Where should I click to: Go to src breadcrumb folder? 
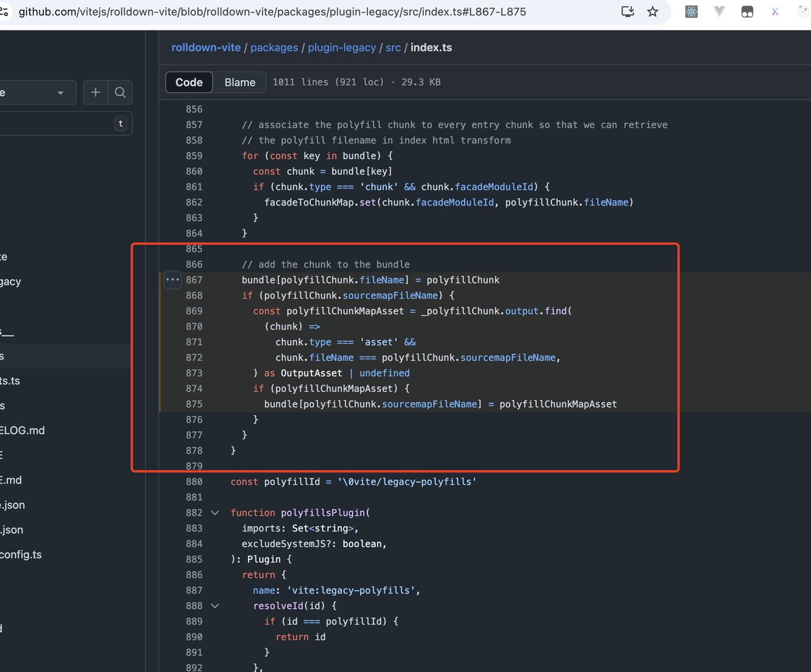coord(393,47)
